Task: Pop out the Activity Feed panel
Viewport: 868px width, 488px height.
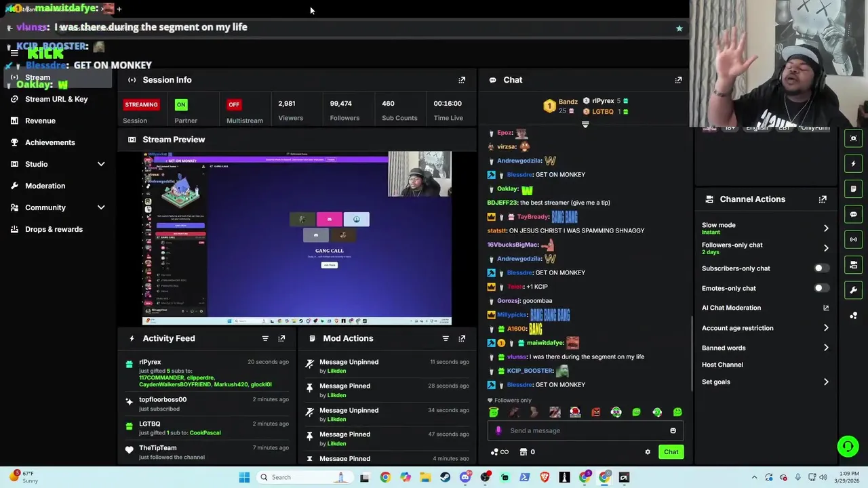Action: 281,338
